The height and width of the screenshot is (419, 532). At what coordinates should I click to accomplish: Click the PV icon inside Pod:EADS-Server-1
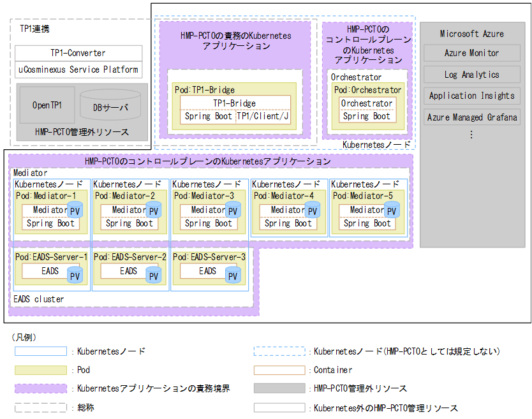click(x=75, y=276)
